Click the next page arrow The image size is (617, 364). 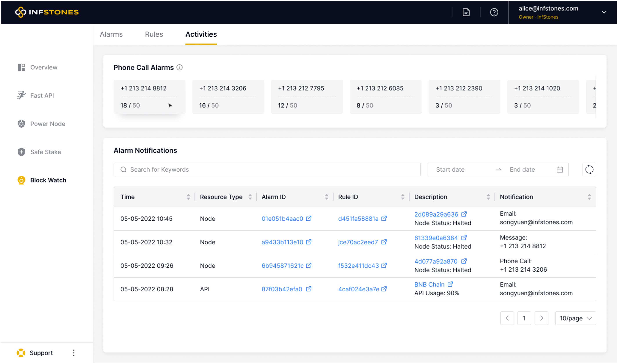pos(541,318)
